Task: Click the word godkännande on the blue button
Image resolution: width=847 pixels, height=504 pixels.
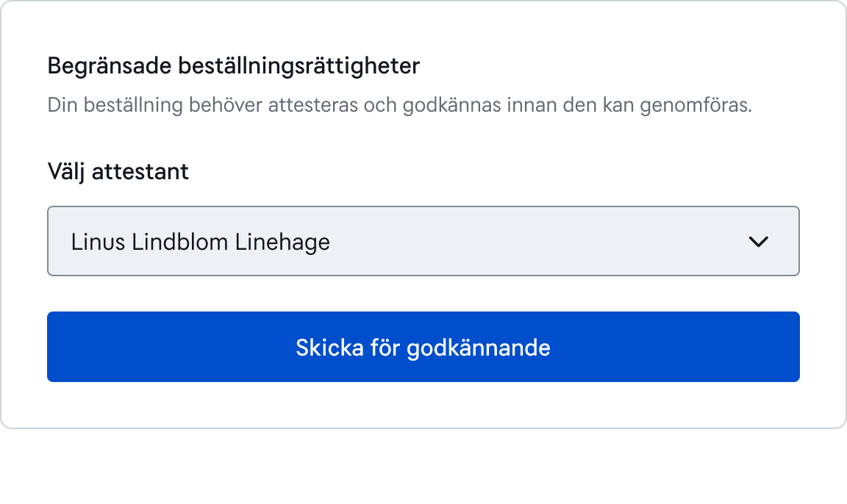Action: coord(479,348)
